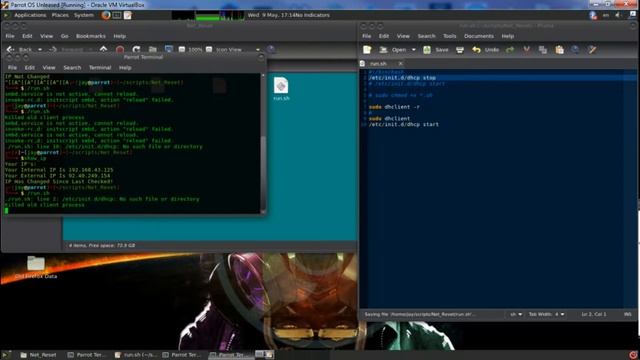
Task: Expand the Open recent files dropdown arrow
Action: coord(413,50)
